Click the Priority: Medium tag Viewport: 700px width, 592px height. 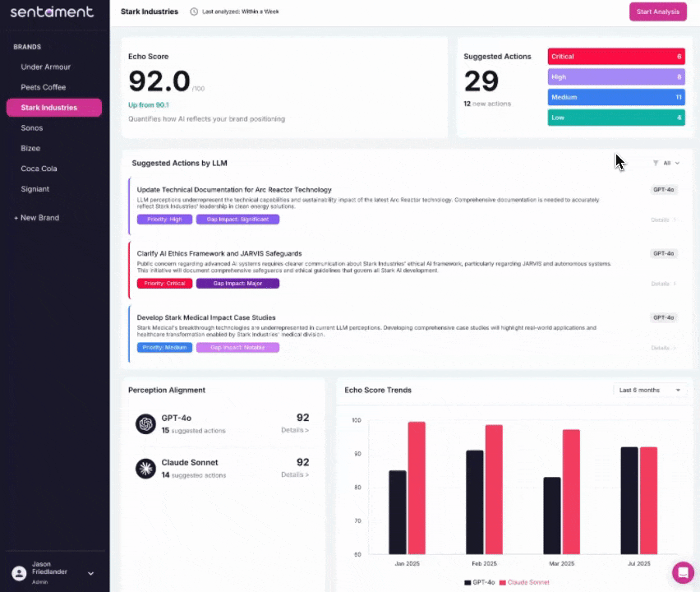165,347
